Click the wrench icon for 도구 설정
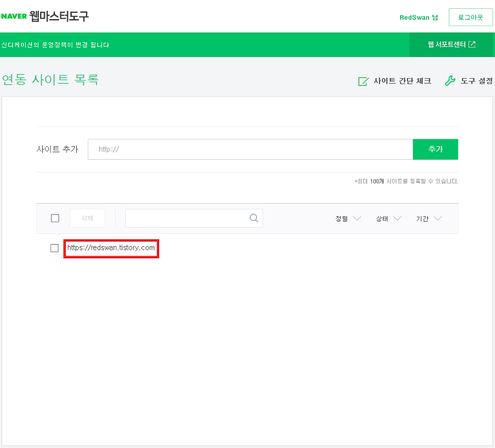495x448 pixels. [450, 81]
